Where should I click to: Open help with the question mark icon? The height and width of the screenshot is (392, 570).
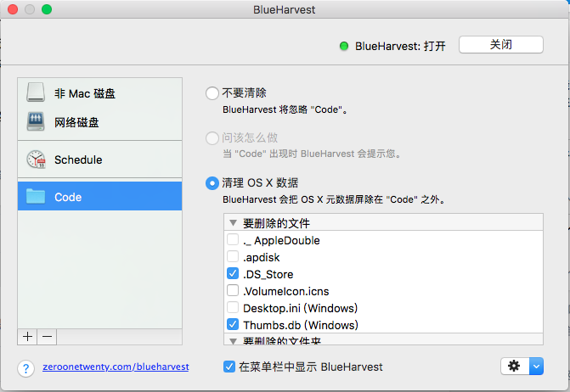[25, 369]
